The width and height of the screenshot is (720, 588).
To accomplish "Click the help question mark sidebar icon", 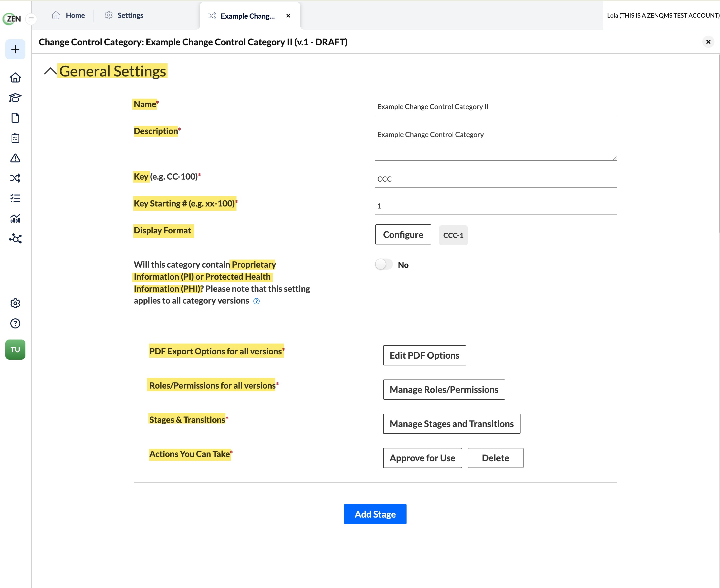I will 15,323.
